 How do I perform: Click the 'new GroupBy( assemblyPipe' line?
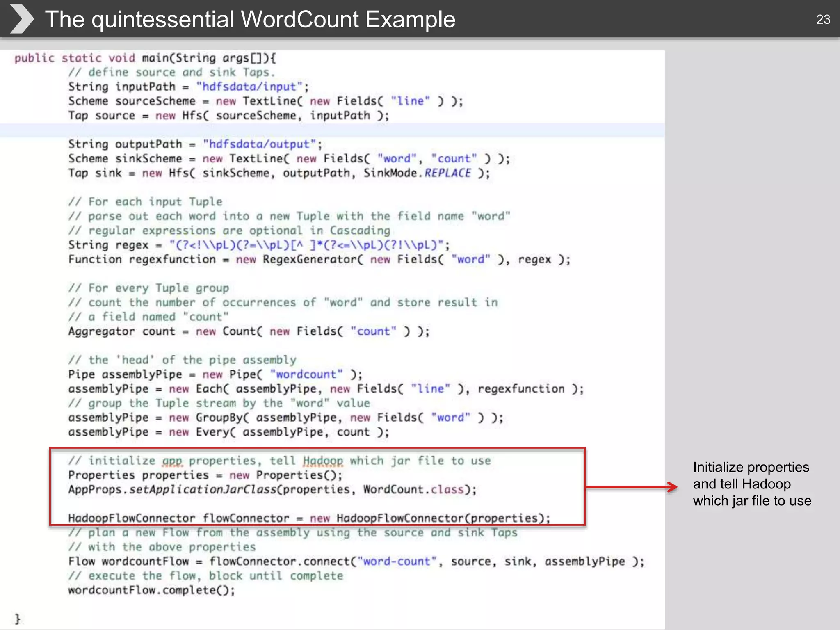pyautogui.click(x=285, y=417)
